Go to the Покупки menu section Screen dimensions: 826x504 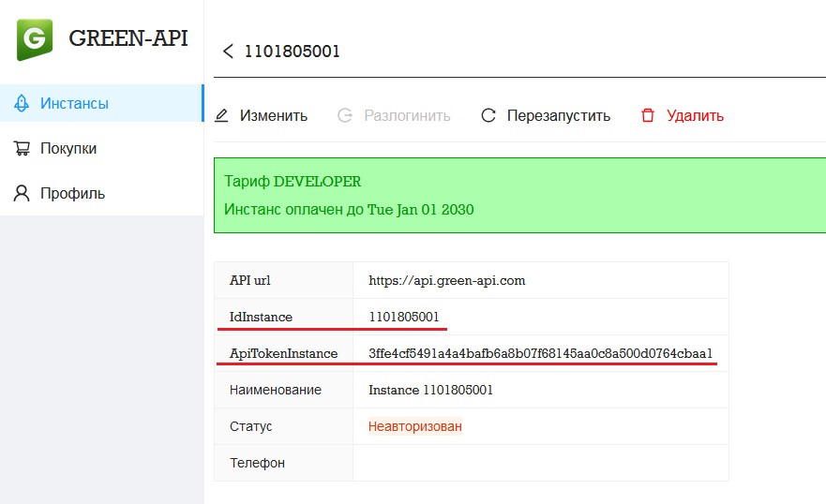pyautogui.click(x=68, y=148)
